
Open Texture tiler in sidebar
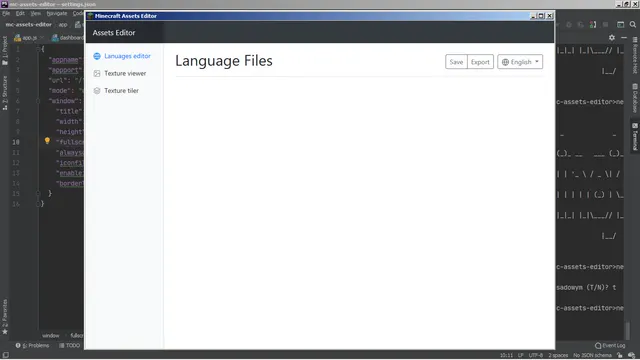pyautogui.click(x=121, y=91)
